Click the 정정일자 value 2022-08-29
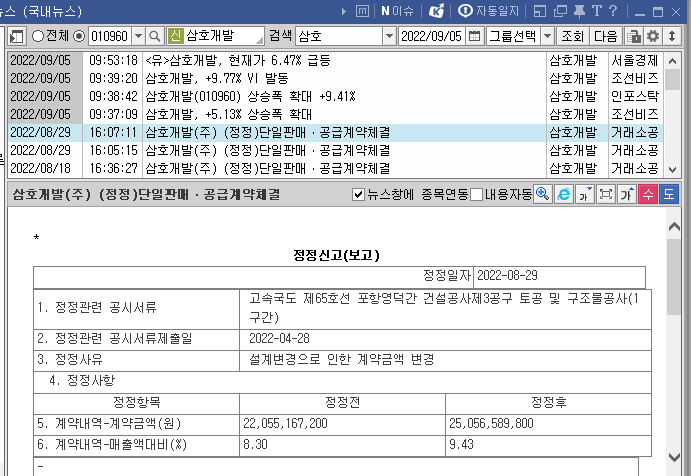Image resolution: width=691 pixels, height=476 pixels. click(x=507, y=276)
